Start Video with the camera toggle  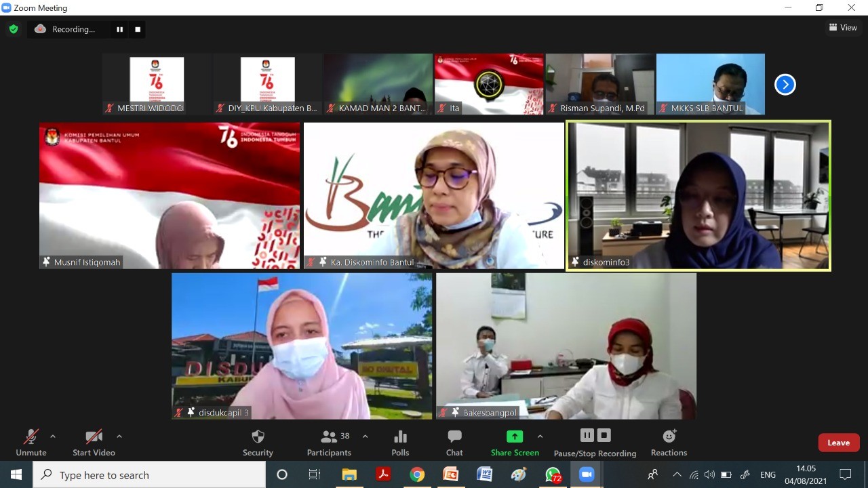pos(94,442)
